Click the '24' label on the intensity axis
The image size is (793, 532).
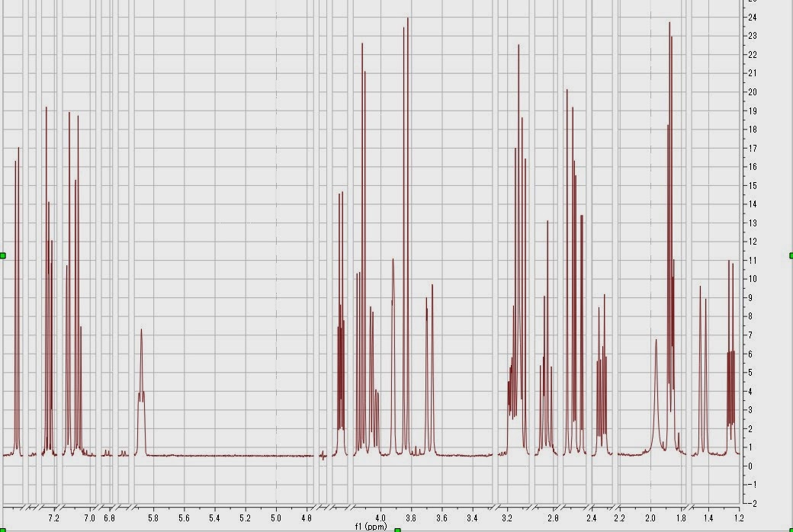coord(753,18)
